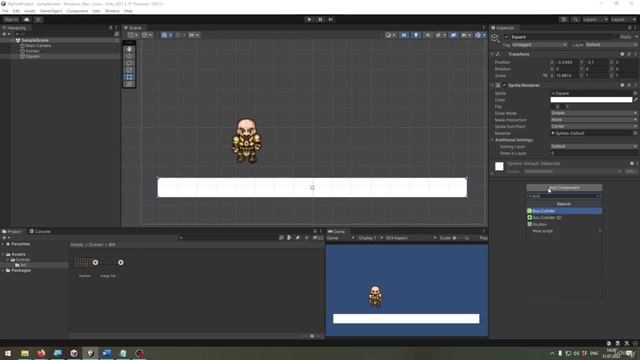Open the handle rotation dropdown
The height and width of the screenshot is (360, 640).
click(x=147, y=35)
